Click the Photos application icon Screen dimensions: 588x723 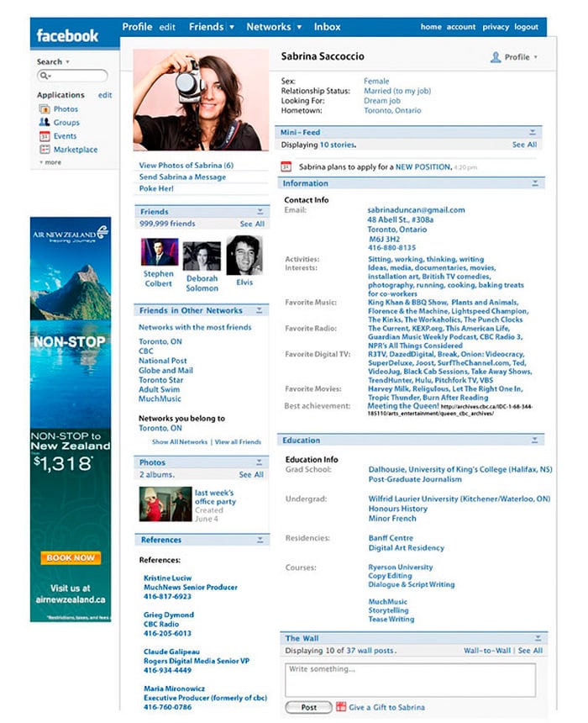click(x=45, y=109)
